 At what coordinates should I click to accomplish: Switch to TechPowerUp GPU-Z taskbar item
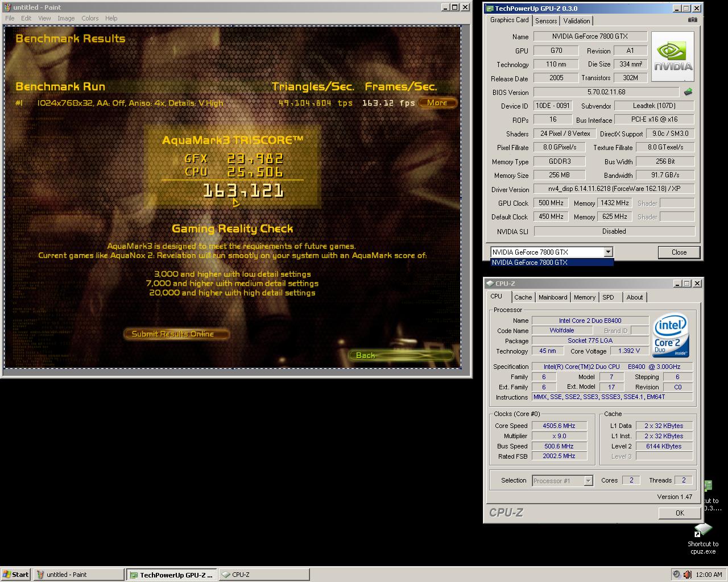point(171,575)
